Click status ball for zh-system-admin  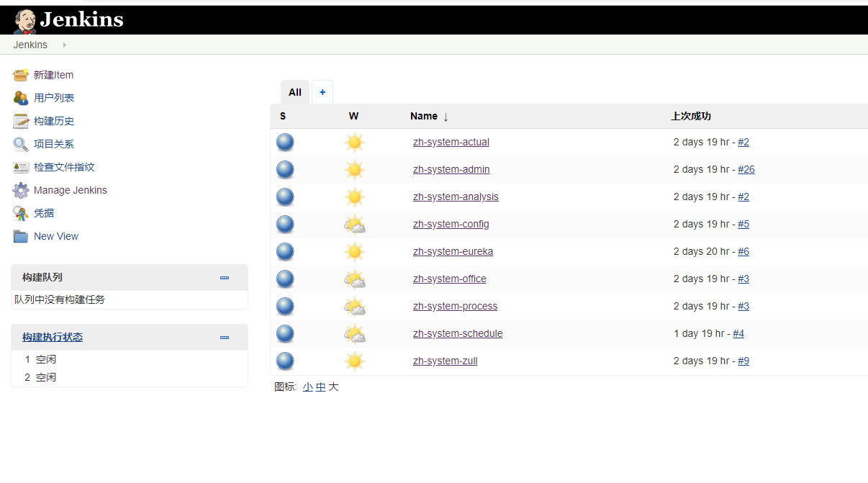[285, 170]
